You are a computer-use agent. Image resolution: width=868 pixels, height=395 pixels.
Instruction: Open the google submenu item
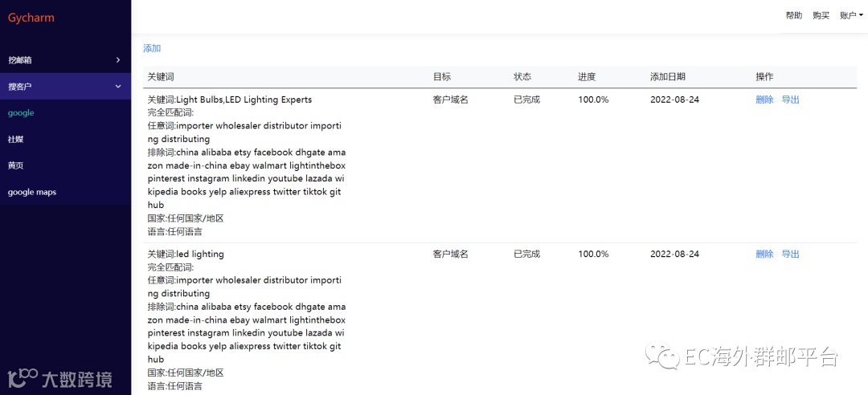(x=21, y=113)
